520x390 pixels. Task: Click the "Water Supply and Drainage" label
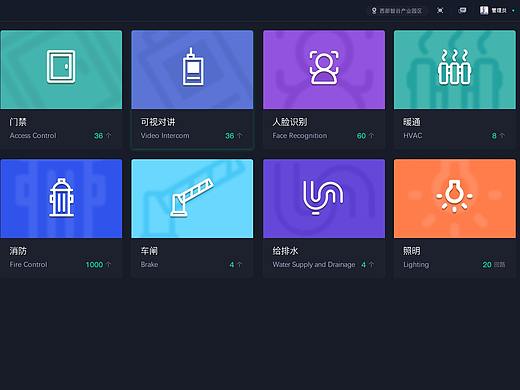[314, 264]
